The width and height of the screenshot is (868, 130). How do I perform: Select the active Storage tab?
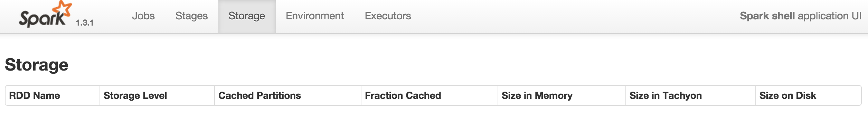pyautogui.click(x=247, y=16)
